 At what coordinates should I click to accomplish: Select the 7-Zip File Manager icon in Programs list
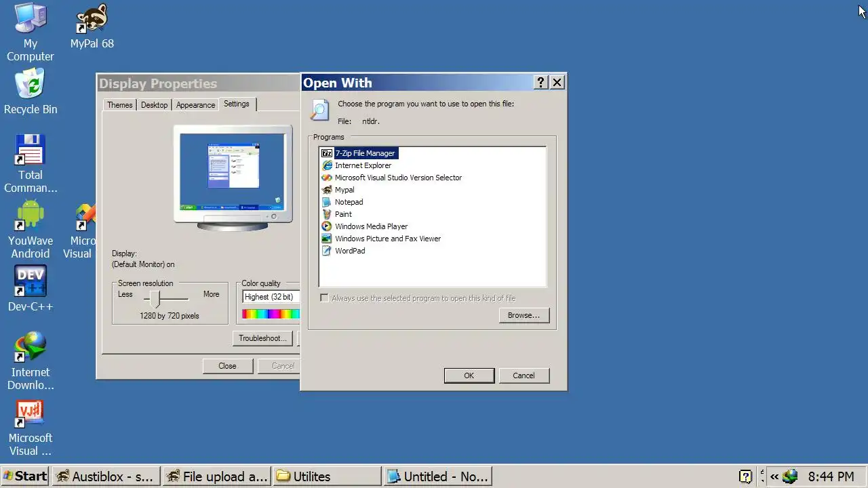327,153
